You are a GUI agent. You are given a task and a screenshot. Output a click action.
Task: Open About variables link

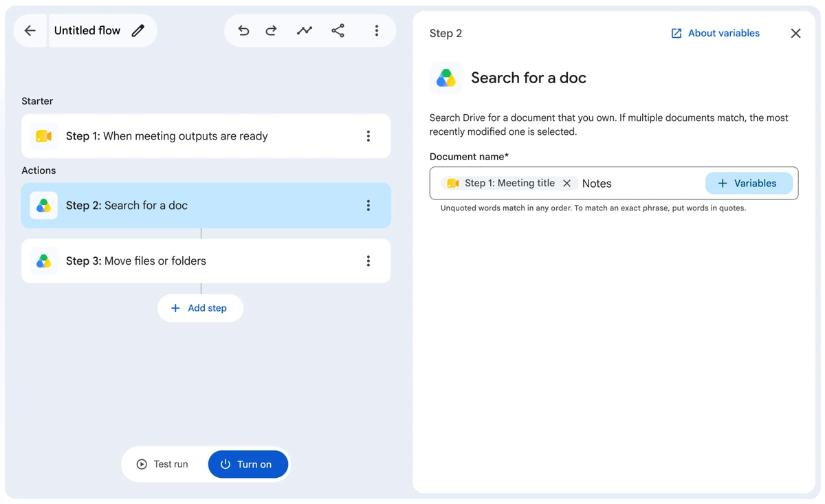(715, 33)
